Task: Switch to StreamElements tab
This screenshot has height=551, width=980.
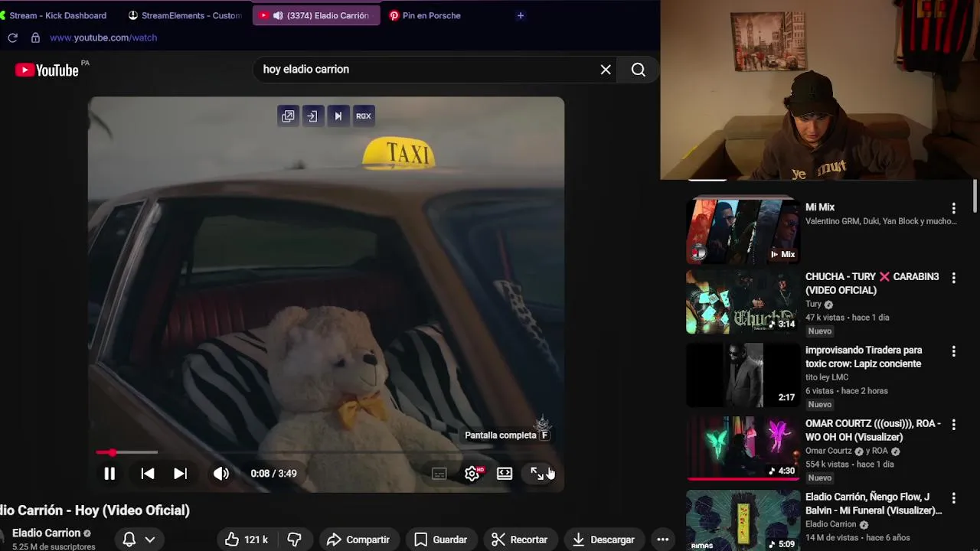Action: (x=185, y=15)
